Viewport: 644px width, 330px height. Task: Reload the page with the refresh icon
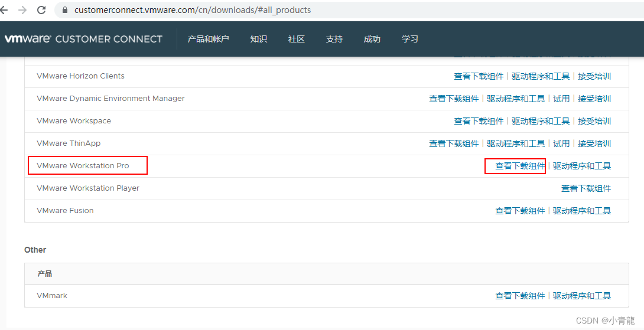pyautogui.click(x=41, y=10)
